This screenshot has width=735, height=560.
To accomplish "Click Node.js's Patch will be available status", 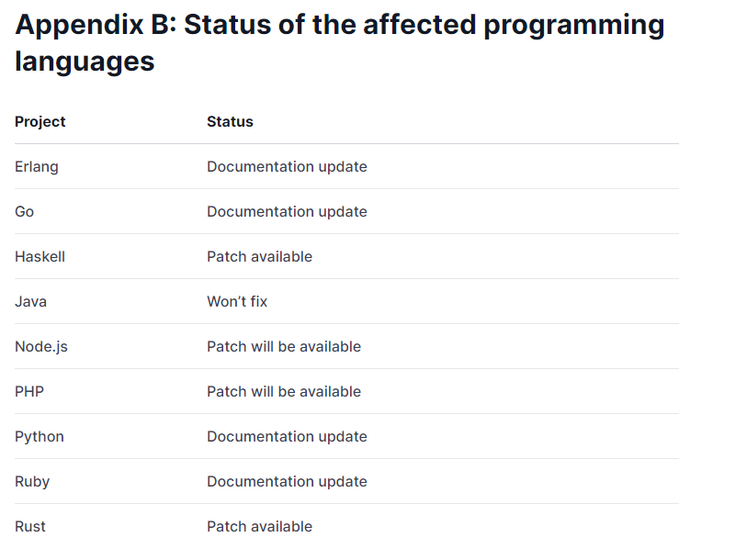I will [284, 346].
